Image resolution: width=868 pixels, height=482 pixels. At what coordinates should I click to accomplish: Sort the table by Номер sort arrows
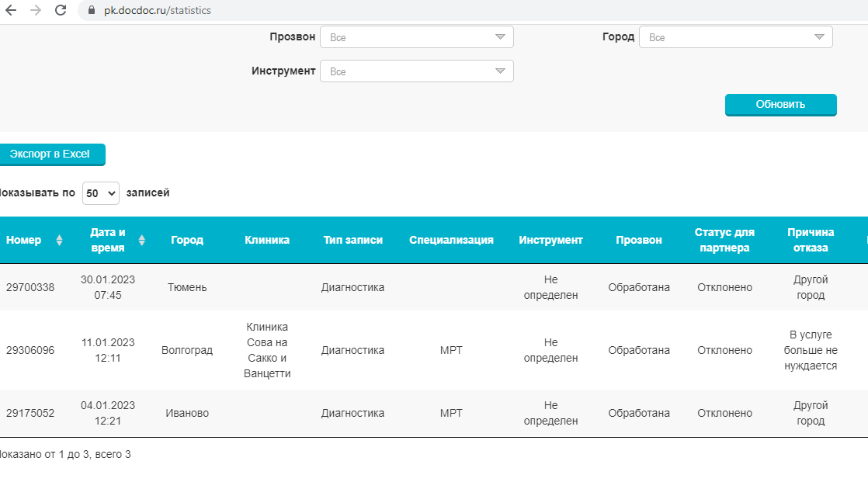(x=60, y=241)
